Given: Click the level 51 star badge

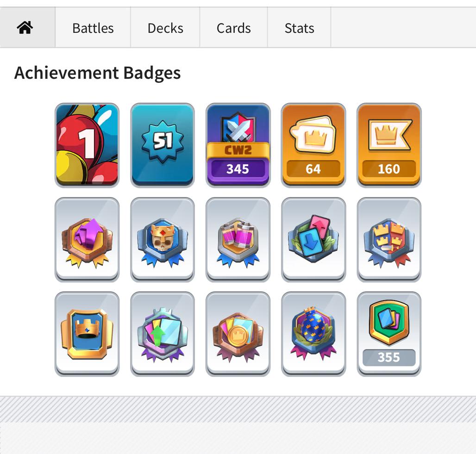Looking at the screenshot, I should pyautogui.click(x=163, y=145).
